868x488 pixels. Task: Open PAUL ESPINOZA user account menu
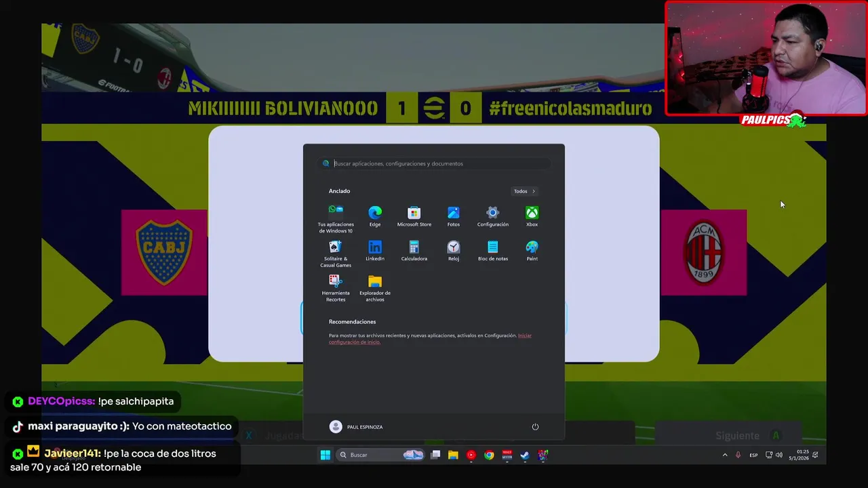point(356,427)
